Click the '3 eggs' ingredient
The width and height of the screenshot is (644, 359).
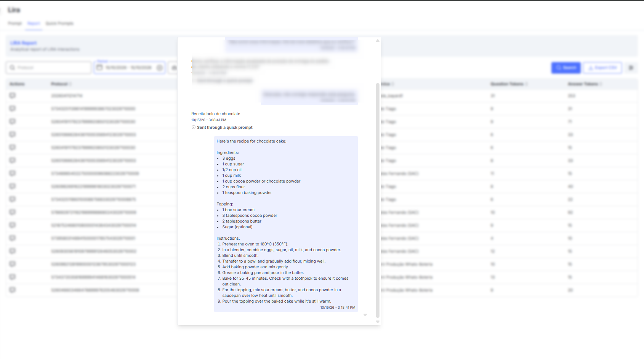[x=229, y=159]
